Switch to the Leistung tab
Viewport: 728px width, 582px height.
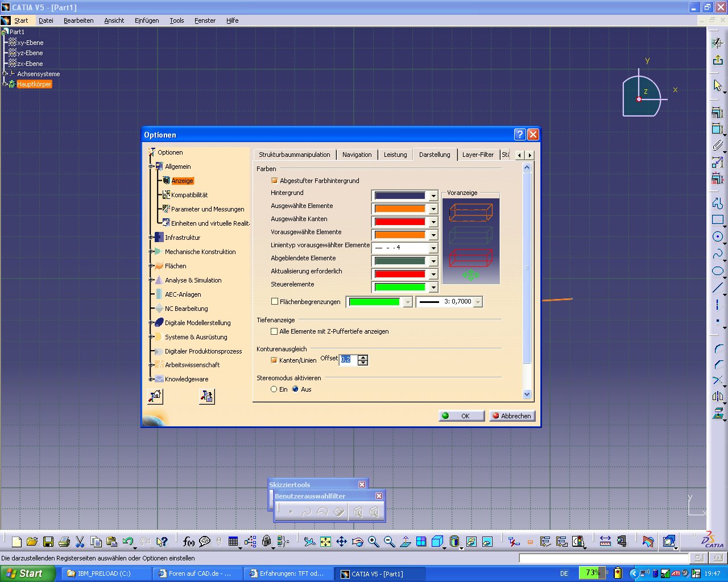tap(395, 155)
